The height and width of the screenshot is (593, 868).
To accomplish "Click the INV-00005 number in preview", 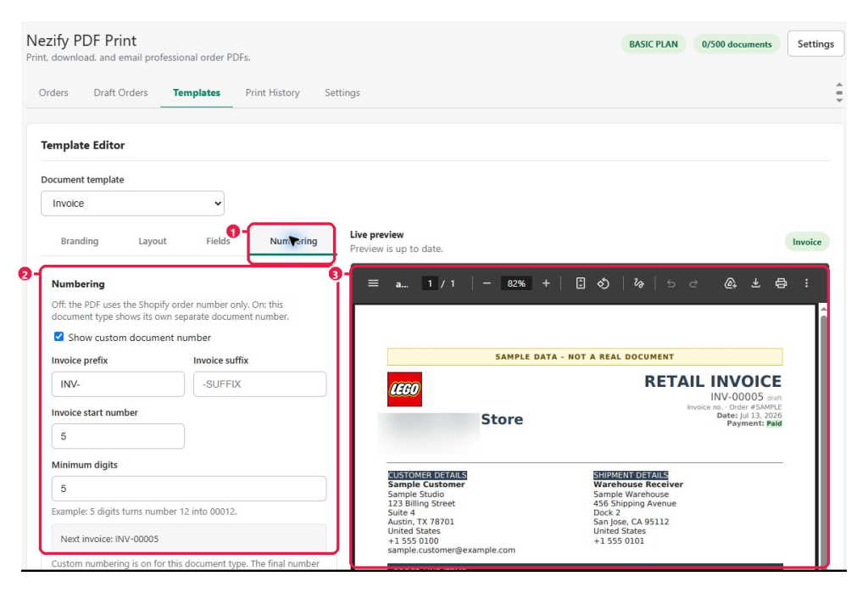I will click(x=737, y=397).
